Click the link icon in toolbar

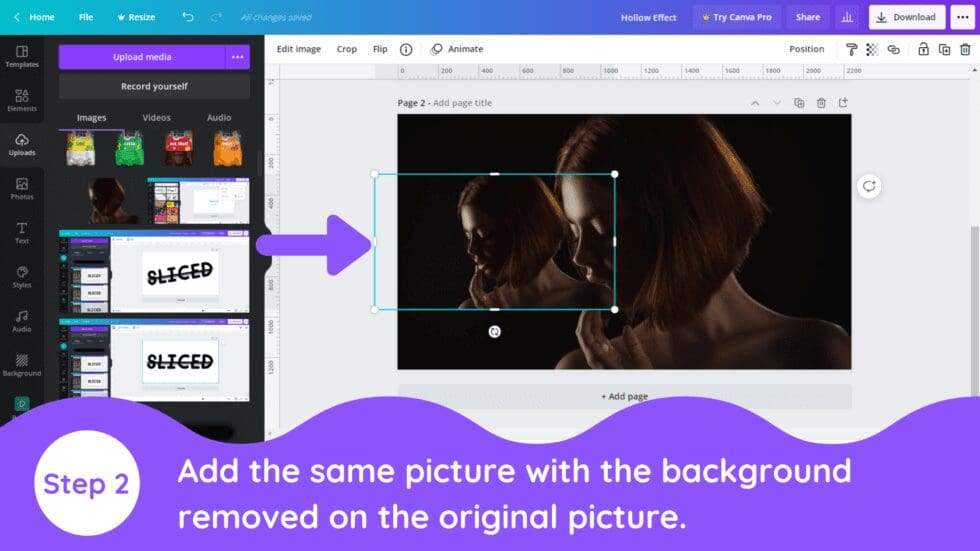(893, 49)
